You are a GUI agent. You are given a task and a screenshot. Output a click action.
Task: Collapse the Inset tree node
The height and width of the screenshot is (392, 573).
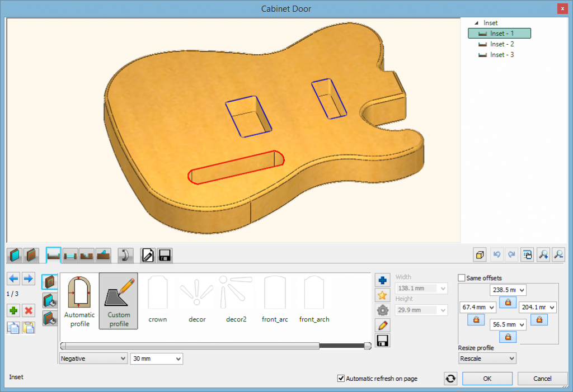(476, 23)
